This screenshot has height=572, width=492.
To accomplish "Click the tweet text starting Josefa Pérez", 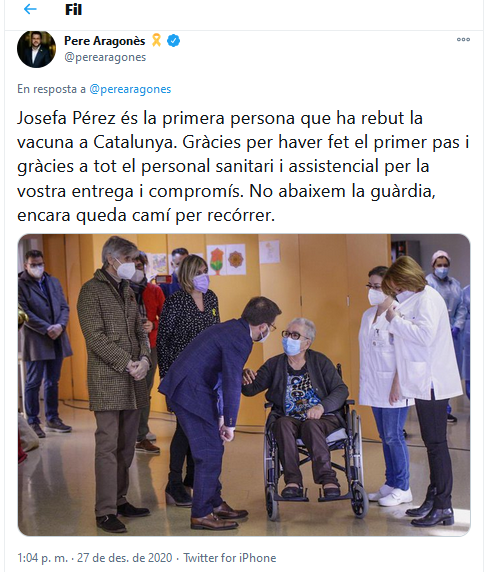I will (243, 166).
